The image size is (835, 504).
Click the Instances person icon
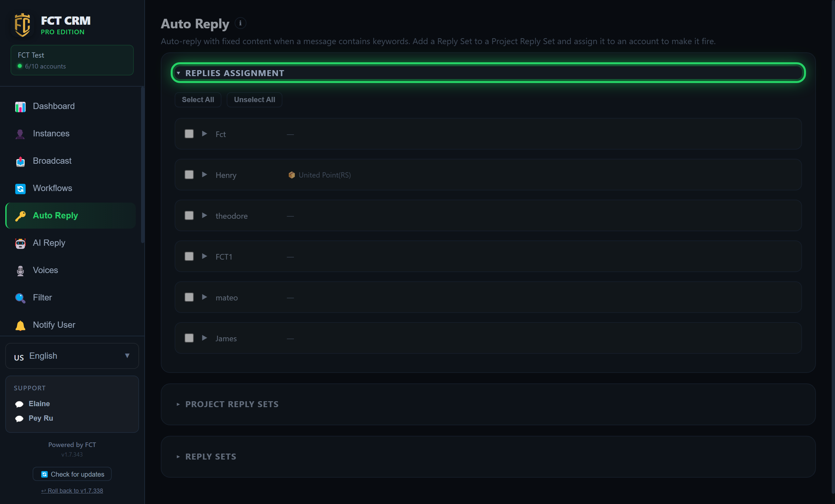pyautogui.click(x=20, y=134)
